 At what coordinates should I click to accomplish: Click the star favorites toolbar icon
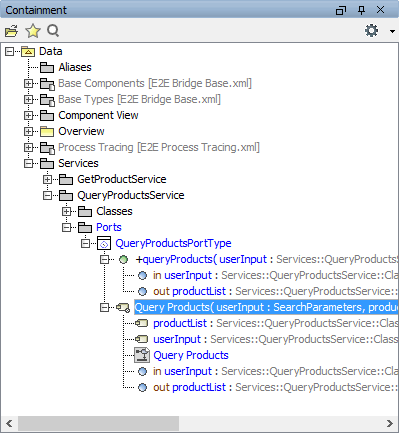coord(33,31)
